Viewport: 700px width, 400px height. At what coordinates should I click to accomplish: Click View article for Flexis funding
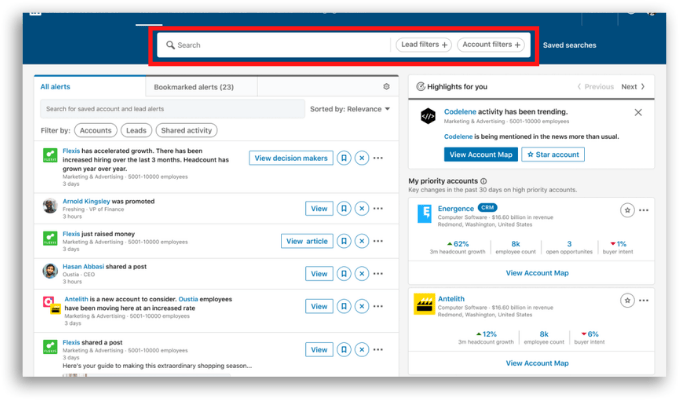307,241
